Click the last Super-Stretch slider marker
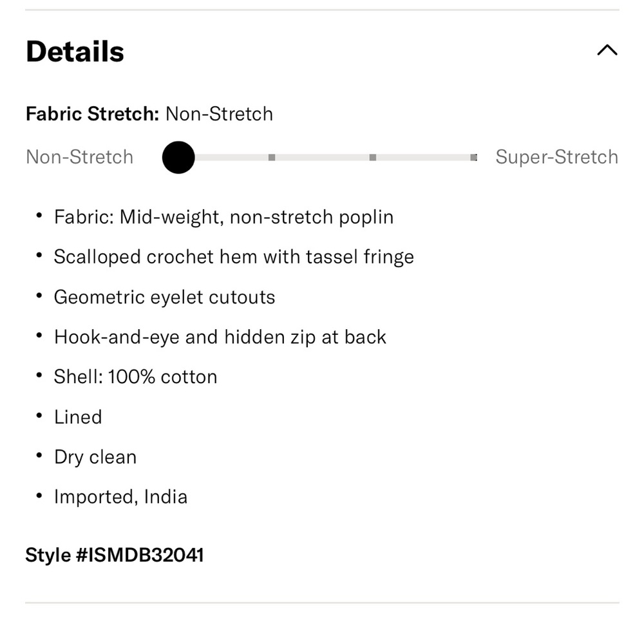This screenshot has width=644, height=644. point(473,157)
